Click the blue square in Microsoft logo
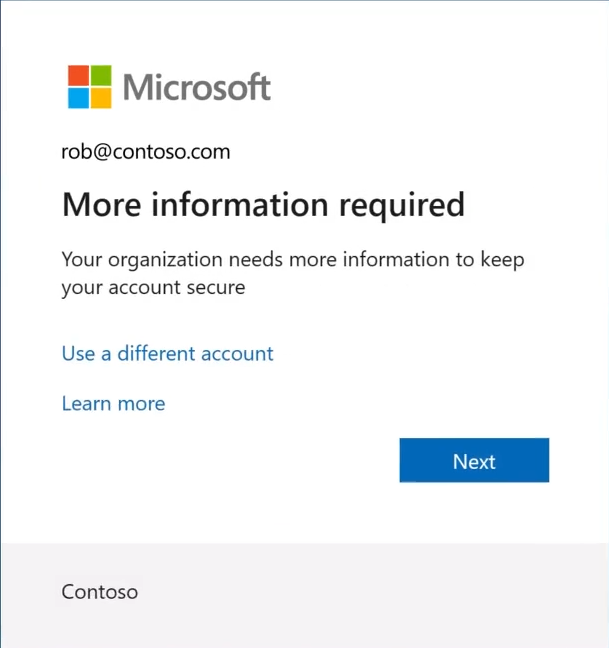 click(79, 98)
